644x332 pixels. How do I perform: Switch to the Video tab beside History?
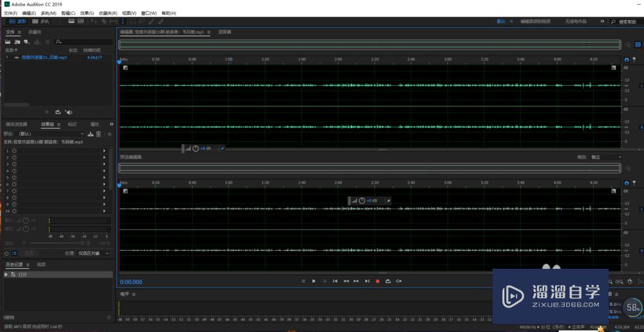(x=41, y=264)
